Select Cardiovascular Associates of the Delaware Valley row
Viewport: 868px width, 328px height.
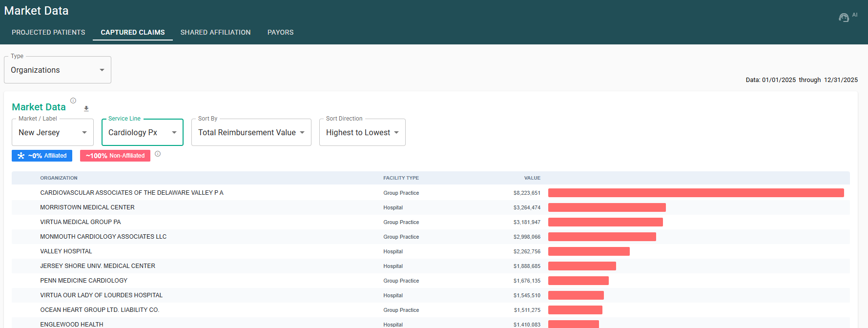(431, 193)
